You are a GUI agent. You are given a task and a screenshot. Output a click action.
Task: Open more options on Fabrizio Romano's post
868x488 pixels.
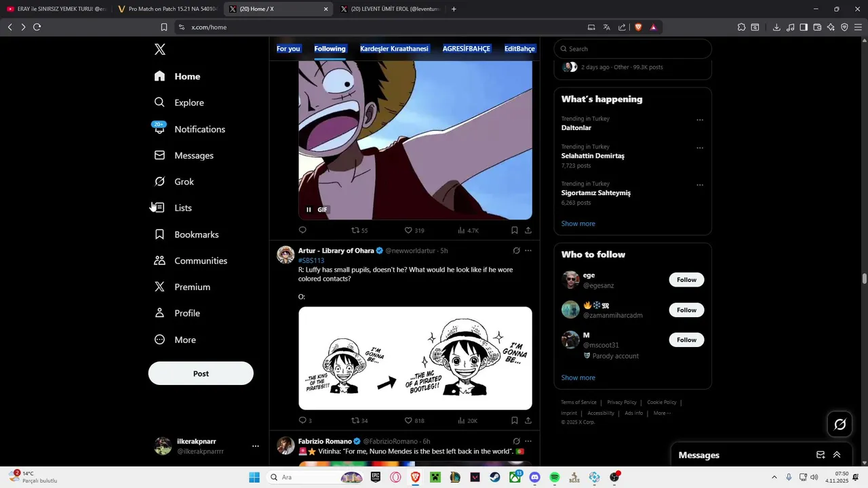pyautogui.click(x=528, y=441)
